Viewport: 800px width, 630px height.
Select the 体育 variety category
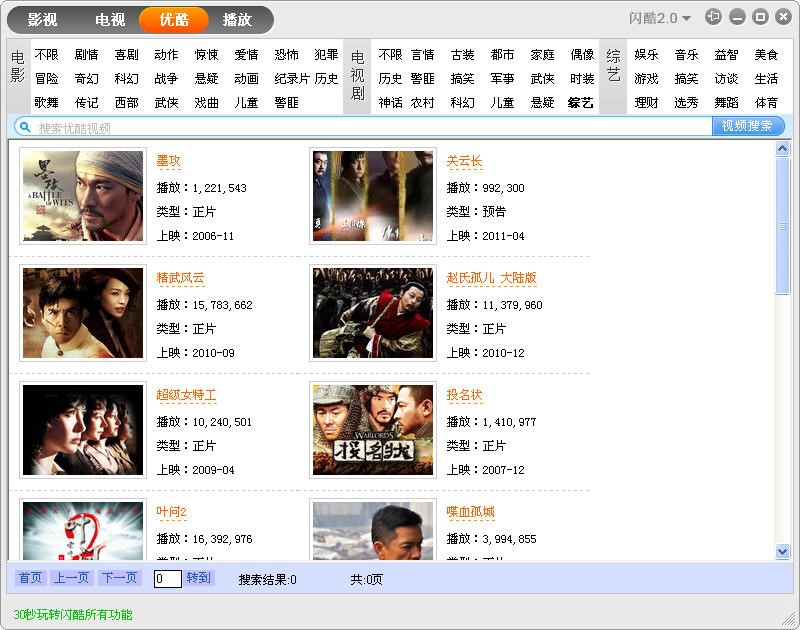pos(766,103)
